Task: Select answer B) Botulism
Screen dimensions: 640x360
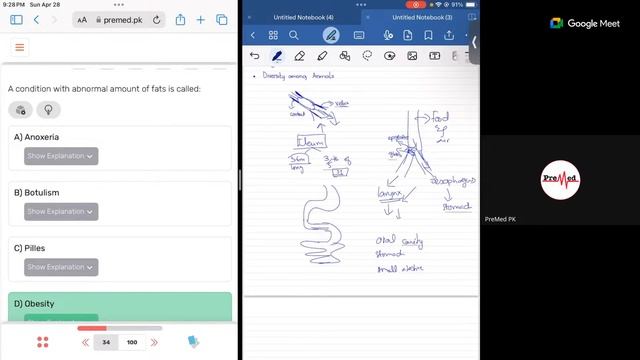Action: tap(120, 204)
